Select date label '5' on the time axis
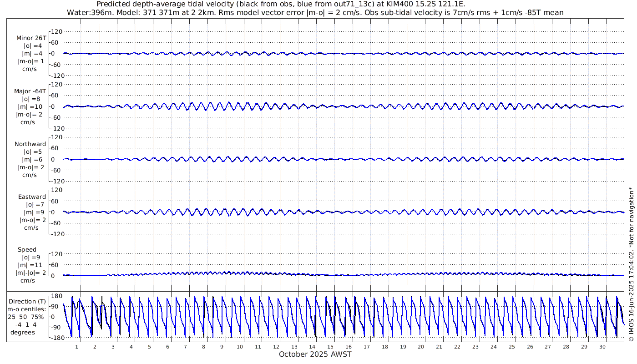This screenshot has width=637, height=364. [x=149, y=347]
